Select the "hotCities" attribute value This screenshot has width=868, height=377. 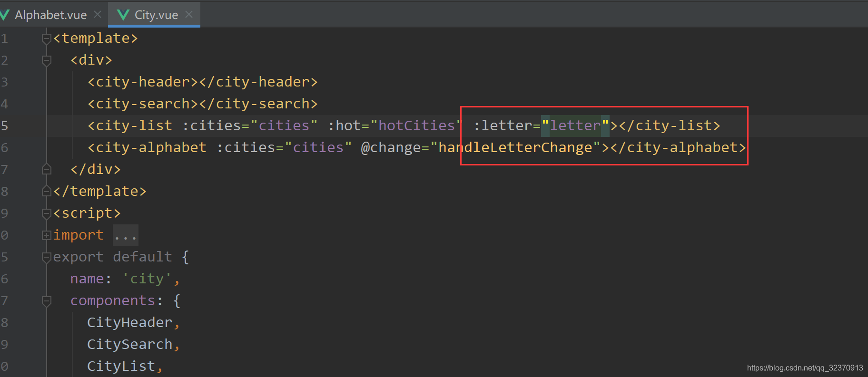417,126
